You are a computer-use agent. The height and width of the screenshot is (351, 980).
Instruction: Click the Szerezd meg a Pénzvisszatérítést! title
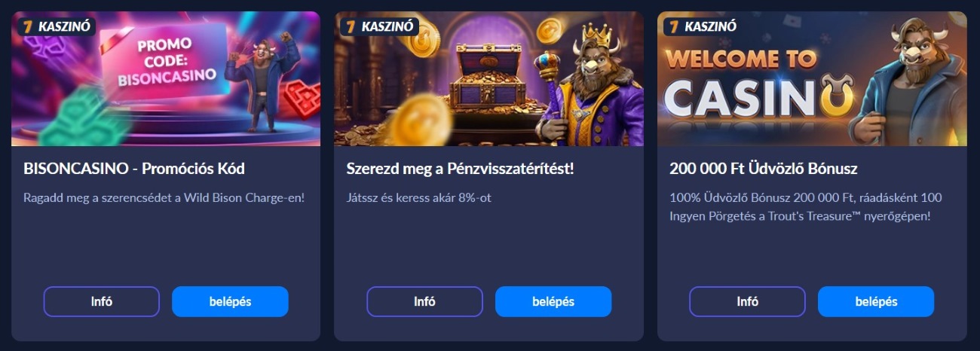tap(460, 169)
